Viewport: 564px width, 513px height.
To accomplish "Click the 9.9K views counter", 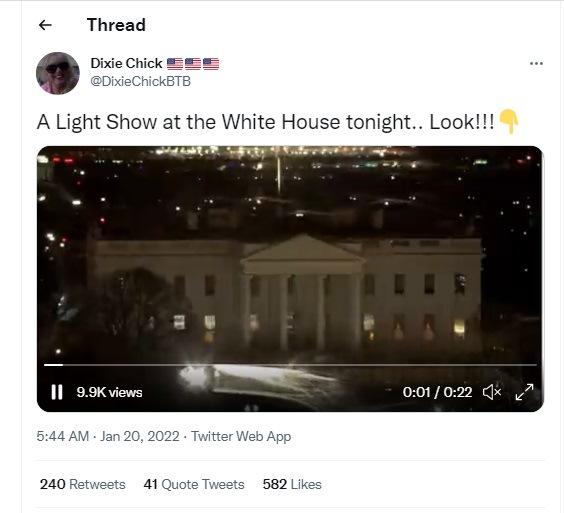I will coord(109,392).
